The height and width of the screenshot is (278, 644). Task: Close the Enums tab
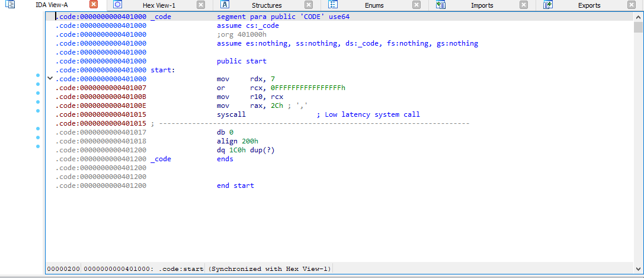click(416, 5)
